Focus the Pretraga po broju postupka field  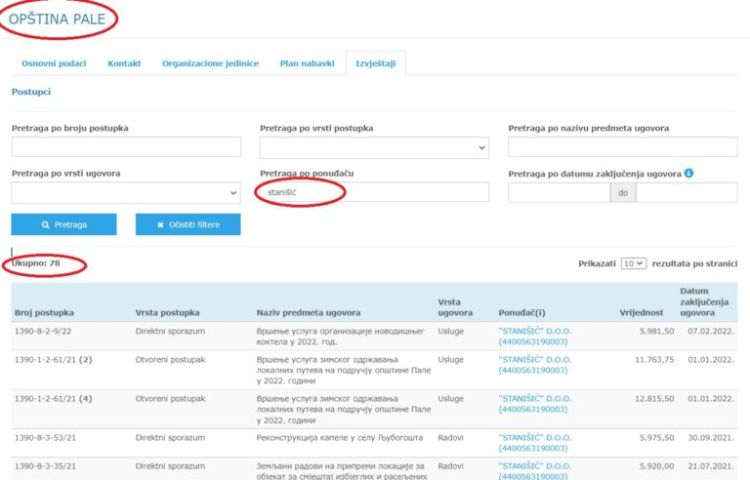click(126, 147)
